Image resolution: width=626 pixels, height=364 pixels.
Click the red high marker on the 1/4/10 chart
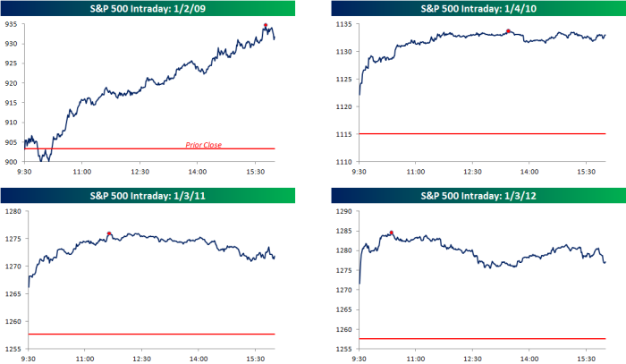[x=508, y=31]
